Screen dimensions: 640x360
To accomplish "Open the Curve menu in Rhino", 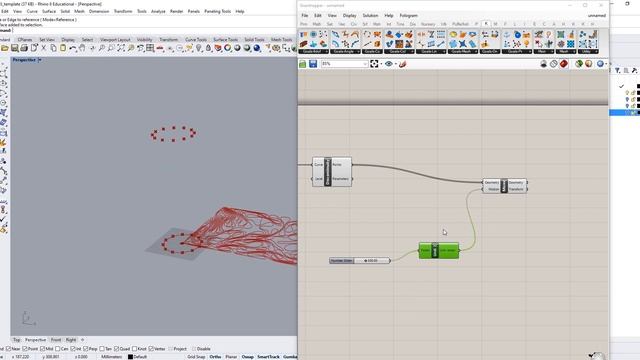I will point(32,11).
